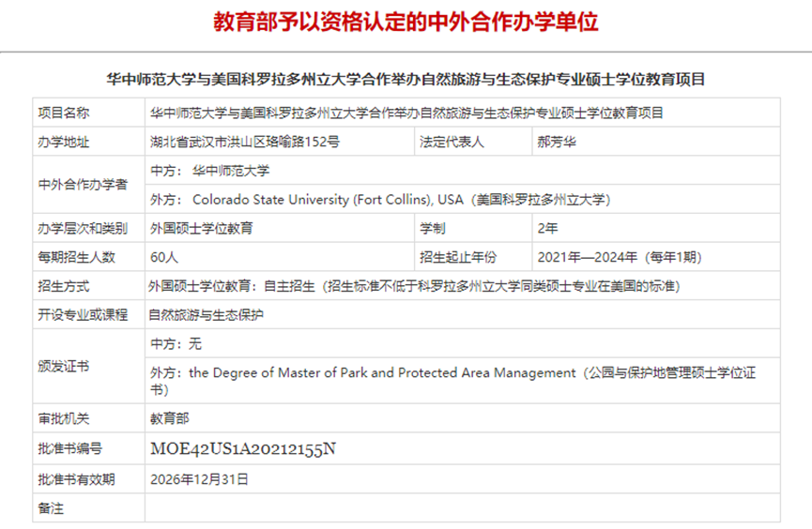Screen dimensions: 812x529
Task: Click the red page heading about 中外合作办学单位
Action: [406, 22]
